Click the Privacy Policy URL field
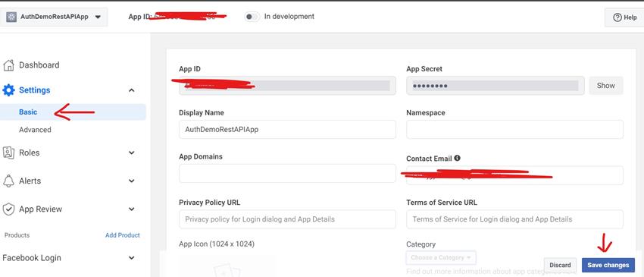The image size is (644, 277). [x=287, y=219]
